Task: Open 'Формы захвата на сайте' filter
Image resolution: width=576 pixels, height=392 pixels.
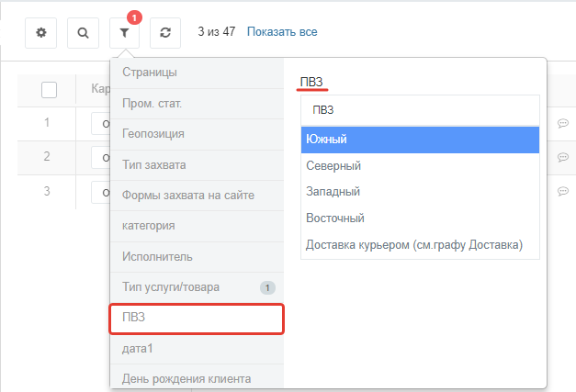Action: pos(197,196)
